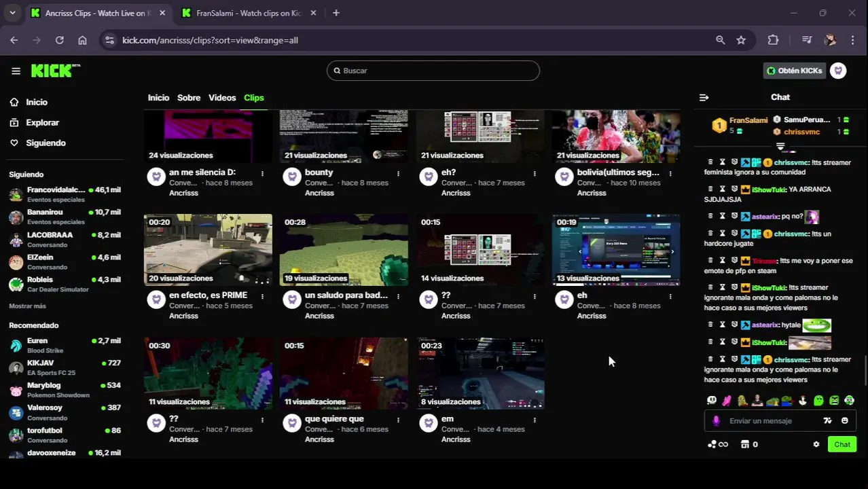This screenshot has width=868, height=489.
Task: Switch to the Sobre channel tab
Action: 189,98
